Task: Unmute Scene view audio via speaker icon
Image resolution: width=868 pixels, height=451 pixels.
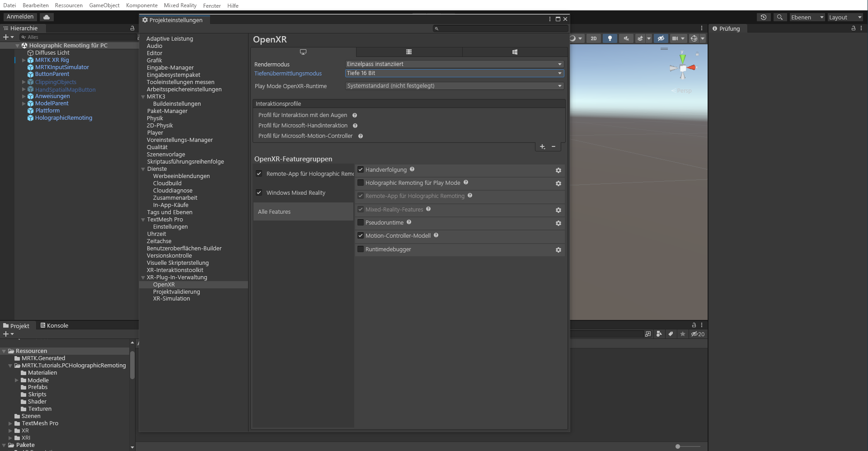Action: tap(626, 38)
